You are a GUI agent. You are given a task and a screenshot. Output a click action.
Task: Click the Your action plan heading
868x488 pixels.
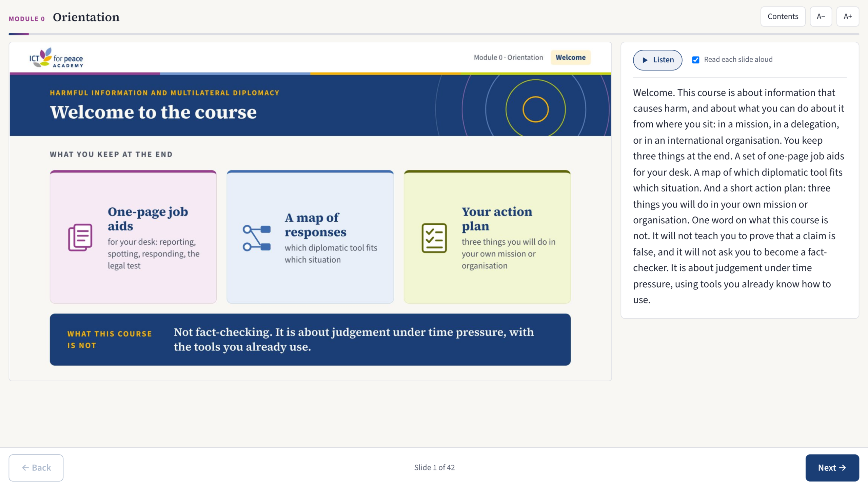click(x=497, y=219)
